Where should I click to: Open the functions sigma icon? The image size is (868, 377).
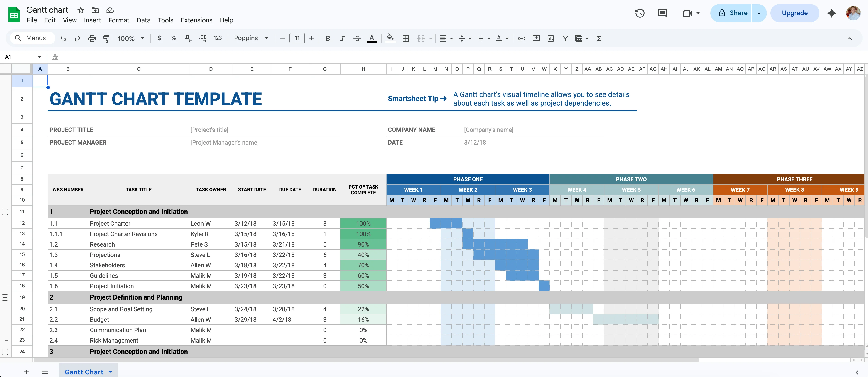pyautogui.click(x=598, y=38)
